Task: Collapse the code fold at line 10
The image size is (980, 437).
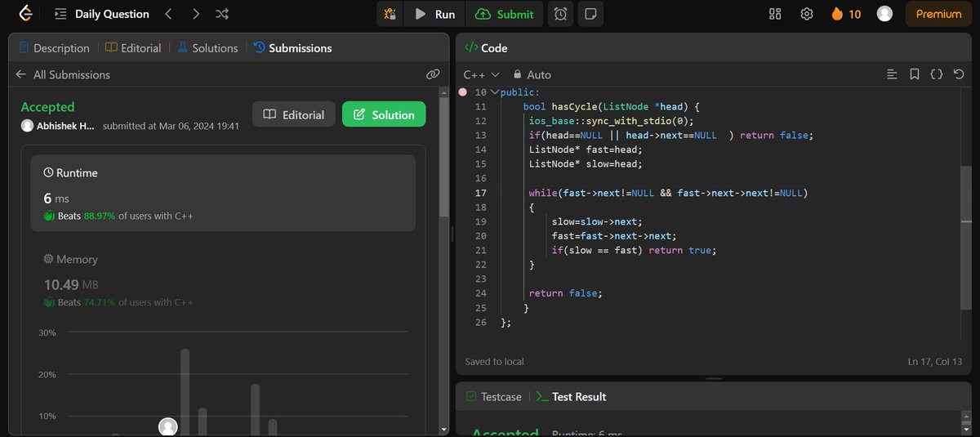Action: pyautogui.click(x=494, y=92)
